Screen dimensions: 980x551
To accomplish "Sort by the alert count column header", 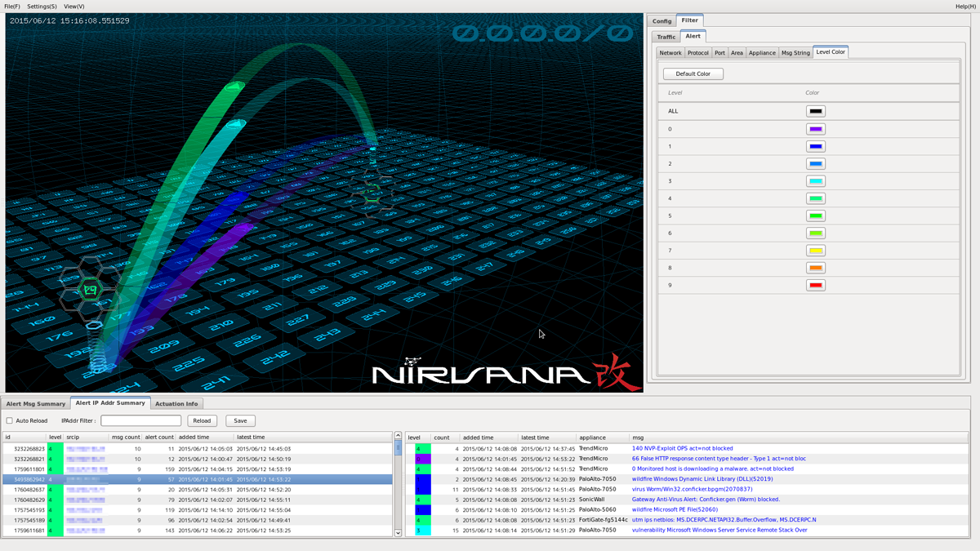I will click(x=159, y=438).
